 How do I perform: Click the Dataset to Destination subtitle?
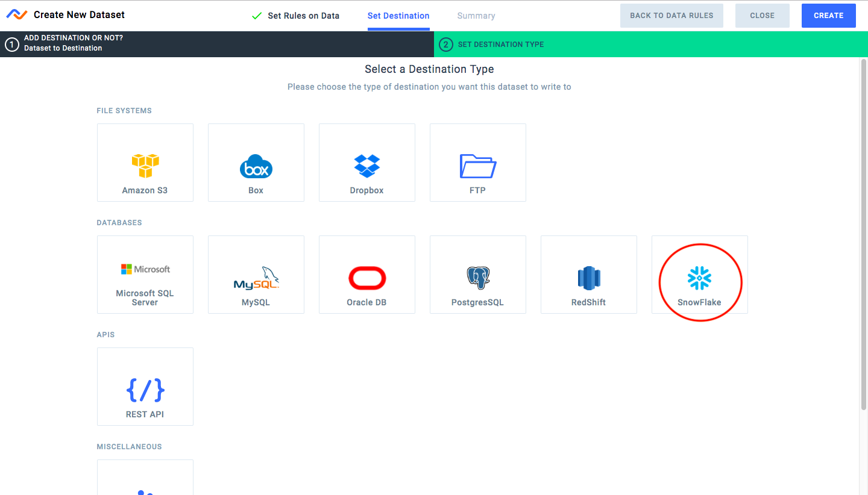coord(63,48)
